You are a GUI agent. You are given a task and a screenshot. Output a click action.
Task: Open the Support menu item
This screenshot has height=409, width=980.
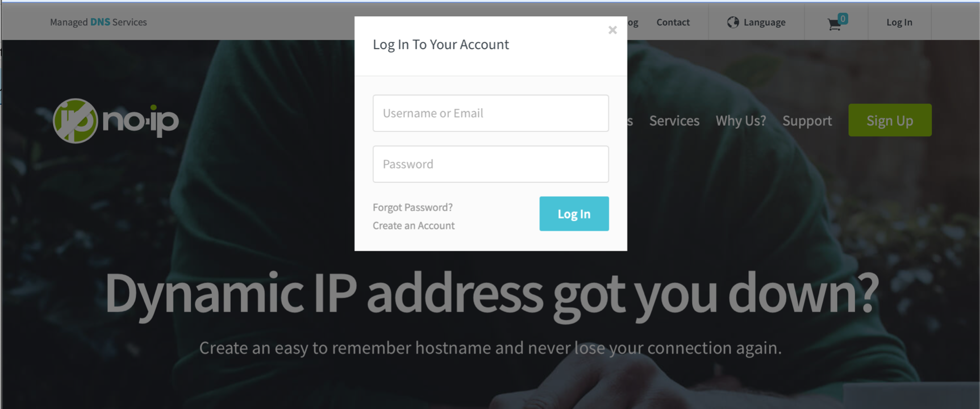(807, 121)
